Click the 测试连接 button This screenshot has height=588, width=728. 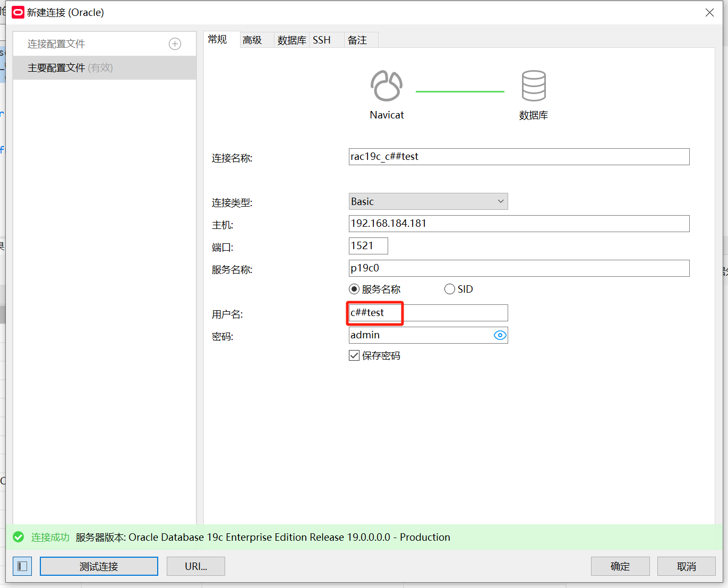point(99,566)
